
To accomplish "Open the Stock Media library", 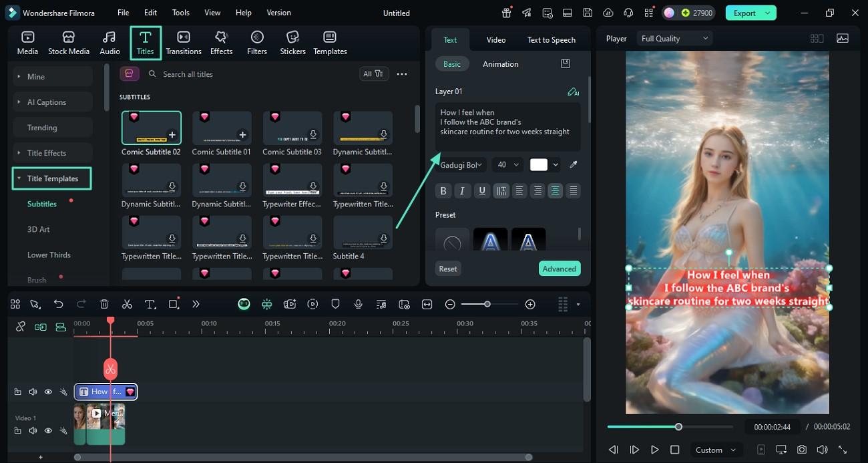I will click(x=68, y=43).
